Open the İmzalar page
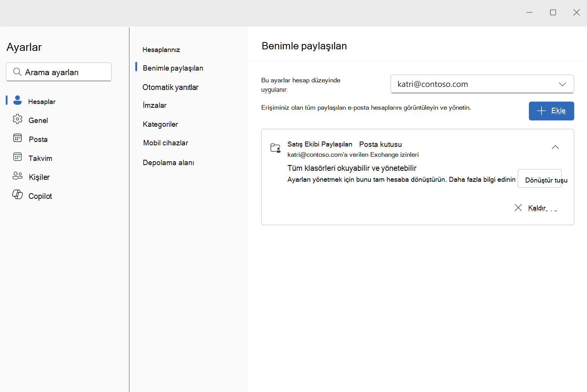 pos(155,105)
